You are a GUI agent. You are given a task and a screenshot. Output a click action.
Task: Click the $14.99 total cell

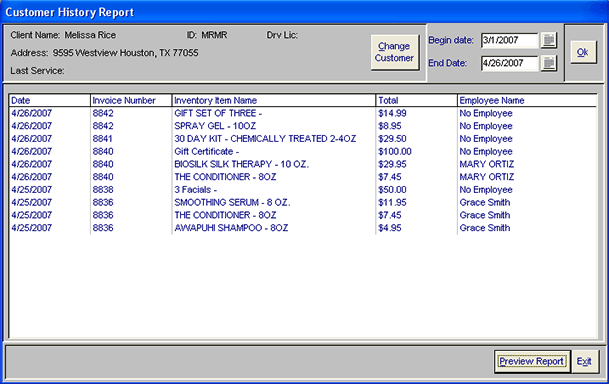[x=392, y=113]
